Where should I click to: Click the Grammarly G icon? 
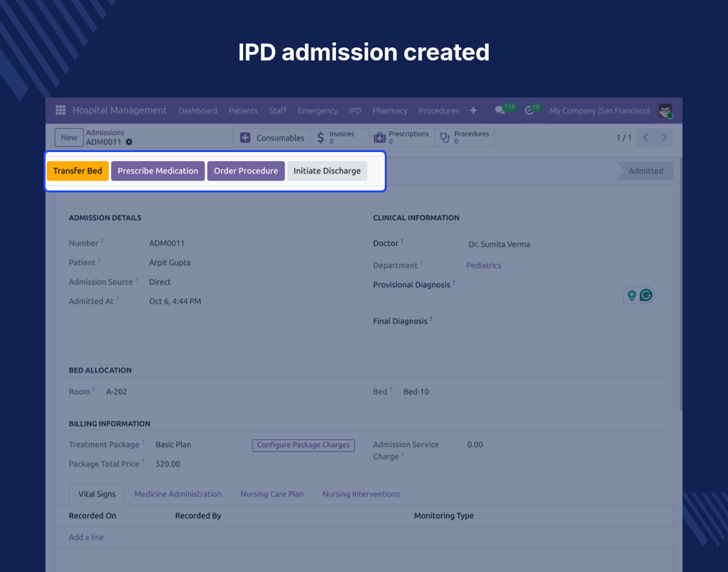coord(646,295)
